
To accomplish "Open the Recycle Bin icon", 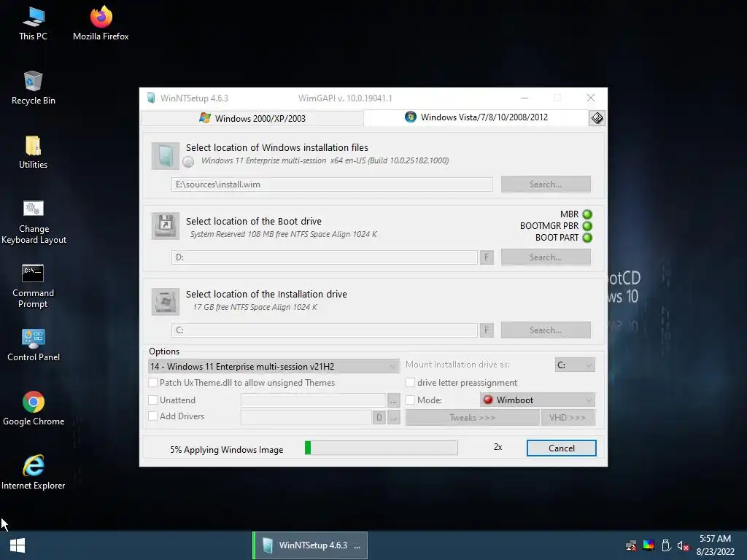I will [x=33, y=88].
